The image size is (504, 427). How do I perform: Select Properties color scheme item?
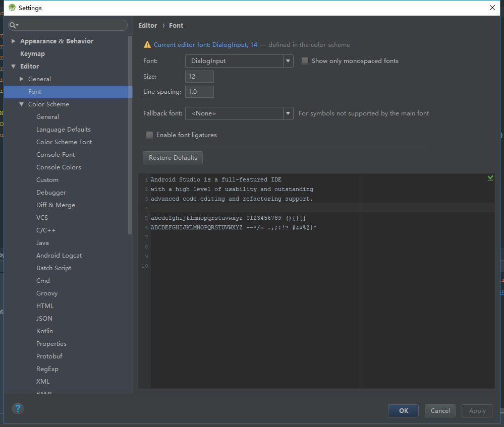tap(51, 343)
